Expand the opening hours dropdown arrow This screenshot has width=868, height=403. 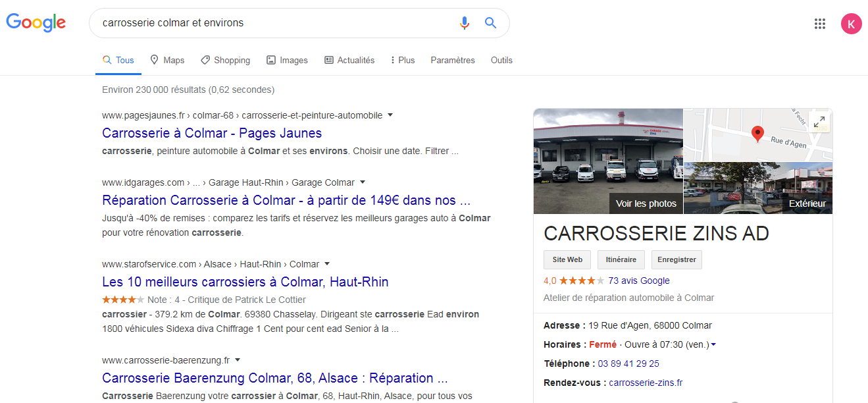[x=713, y=344]
